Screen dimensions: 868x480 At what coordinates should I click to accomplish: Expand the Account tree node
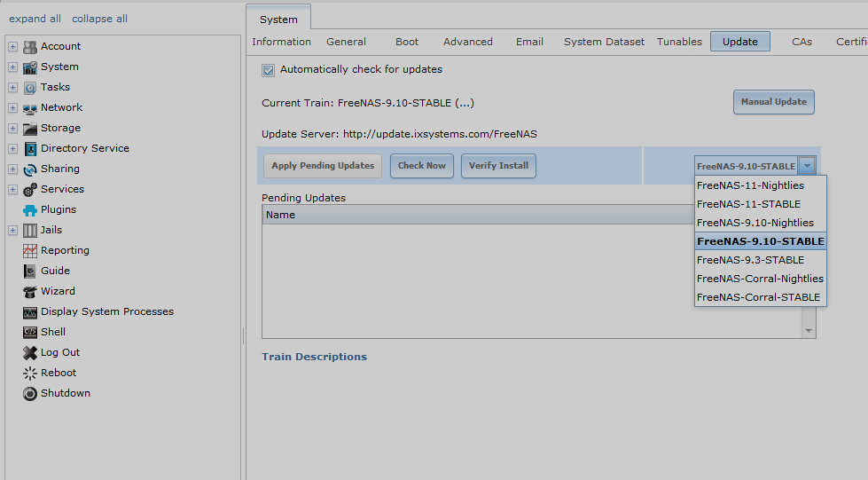(x=12, y=46)
